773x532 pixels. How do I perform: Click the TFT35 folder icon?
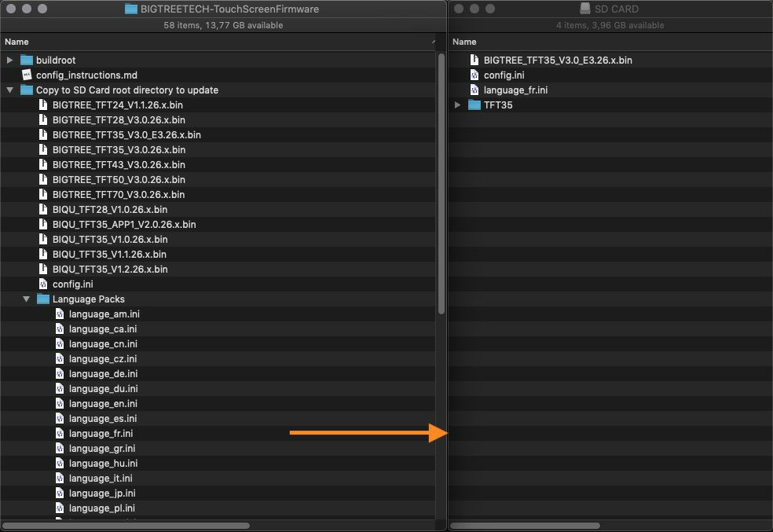point(474,105)
